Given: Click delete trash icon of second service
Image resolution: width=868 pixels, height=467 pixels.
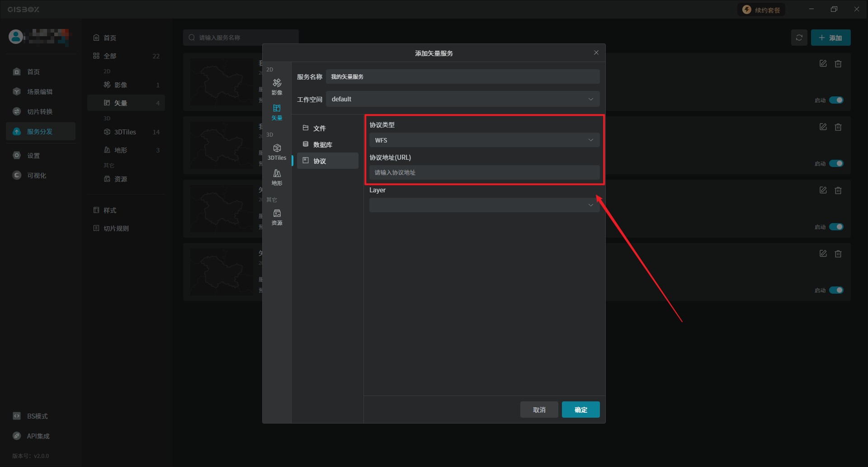Looking at the screenshot, I should 838,127.
